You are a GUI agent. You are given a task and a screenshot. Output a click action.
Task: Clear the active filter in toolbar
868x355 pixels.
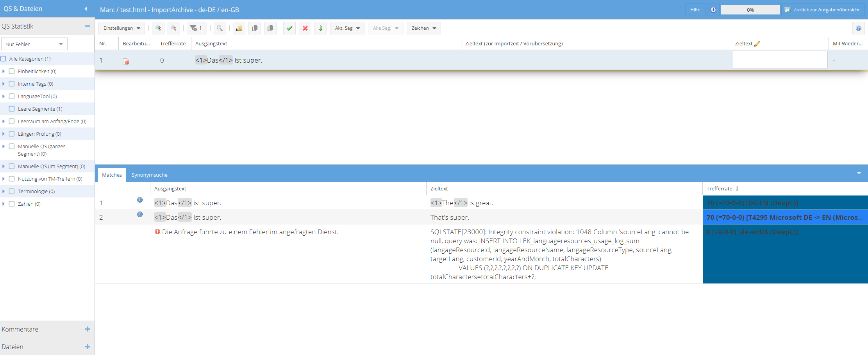click(196, 28)
